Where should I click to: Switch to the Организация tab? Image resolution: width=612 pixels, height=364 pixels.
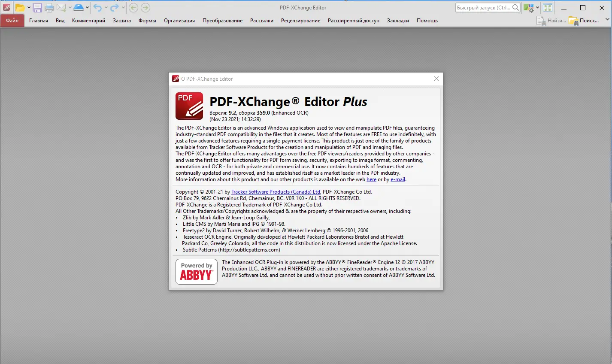tap(179, 21)
